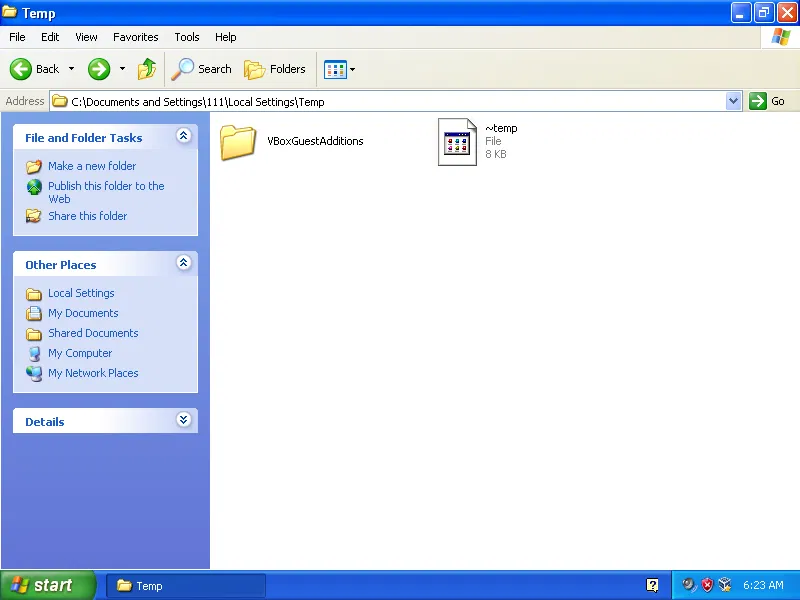Viewport: 800px width, 600px height.
Task: Open My Computer link
Action: 80,353
